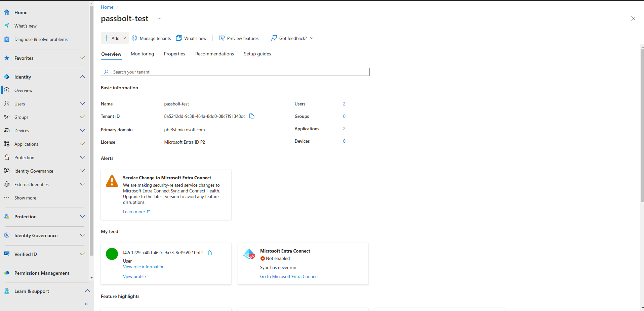Open the Got feedback dropdown arrow

(312, 38)
